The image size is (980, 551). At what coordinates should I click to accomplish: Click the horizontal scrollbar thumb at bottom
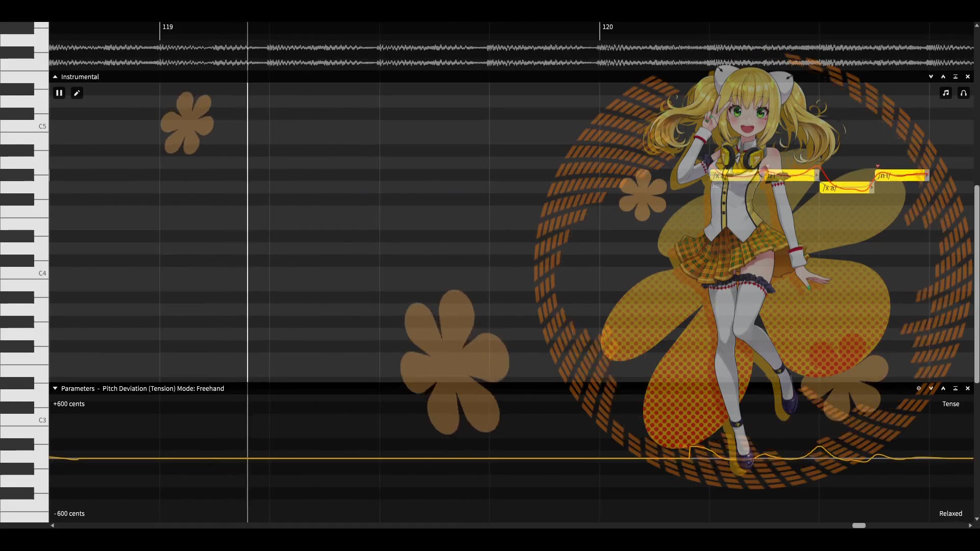pyautogui.click(x=859, y=525)
